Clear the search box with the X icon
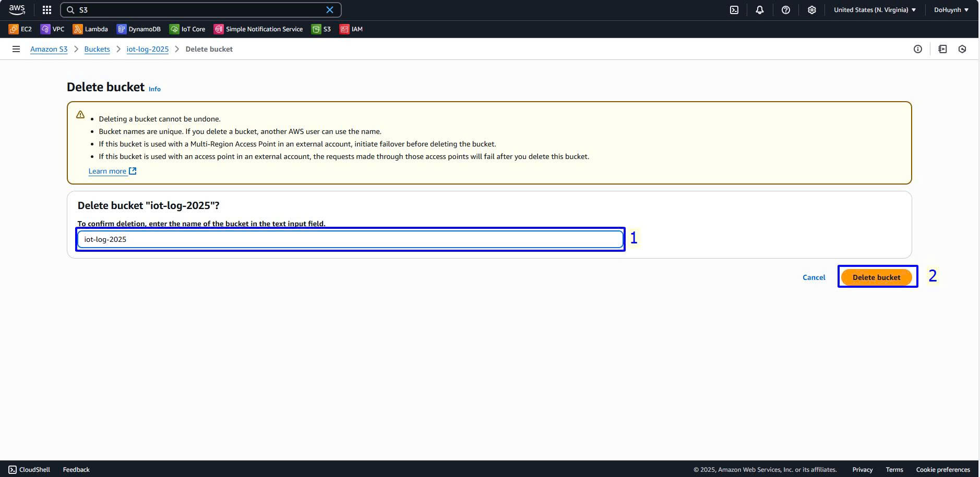This screenshot has width=980, height=477. [x=330, y=10]
